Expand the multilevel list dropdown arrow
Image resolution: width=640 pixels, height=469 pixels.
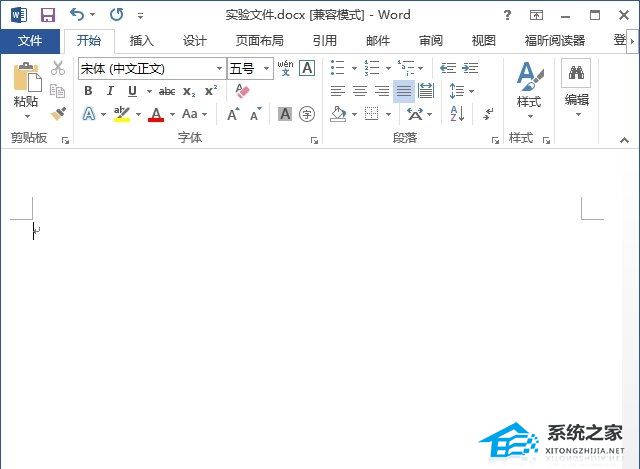(420, 68)
